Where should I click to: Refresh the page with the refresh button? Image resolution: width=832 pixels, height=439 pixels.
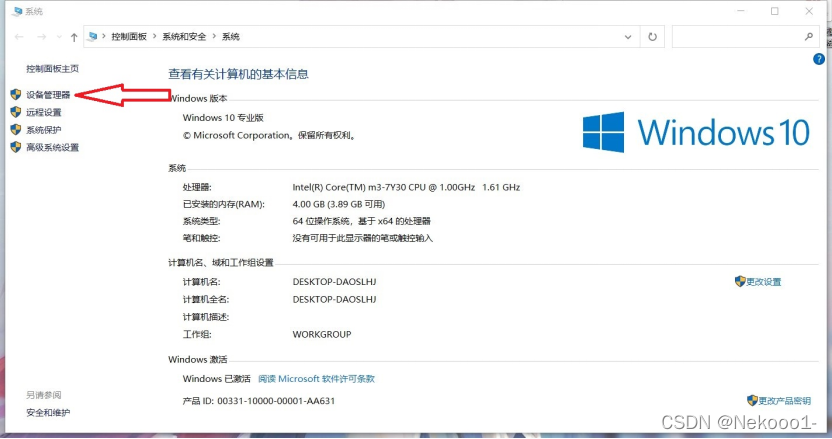652,37
